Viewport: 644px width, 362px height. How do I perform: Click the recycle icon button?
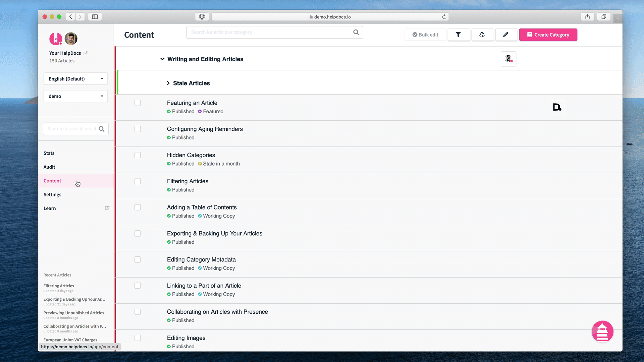[482, 35]
